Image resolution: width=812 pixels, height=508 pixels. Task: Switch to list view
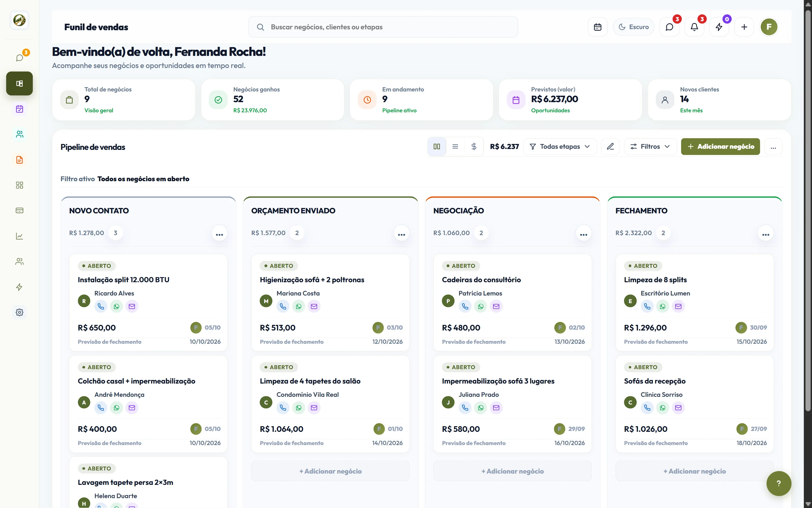(455, 146)
